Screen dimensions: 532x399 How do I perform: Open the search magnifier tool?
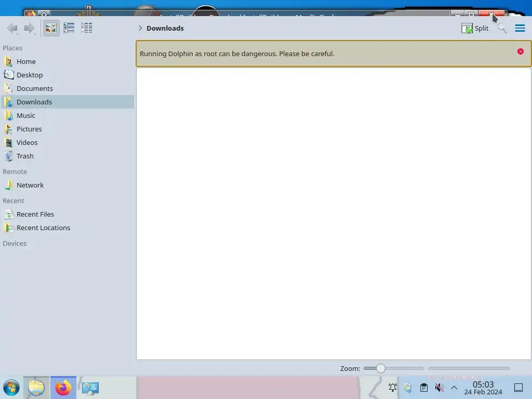pos(502,28)
